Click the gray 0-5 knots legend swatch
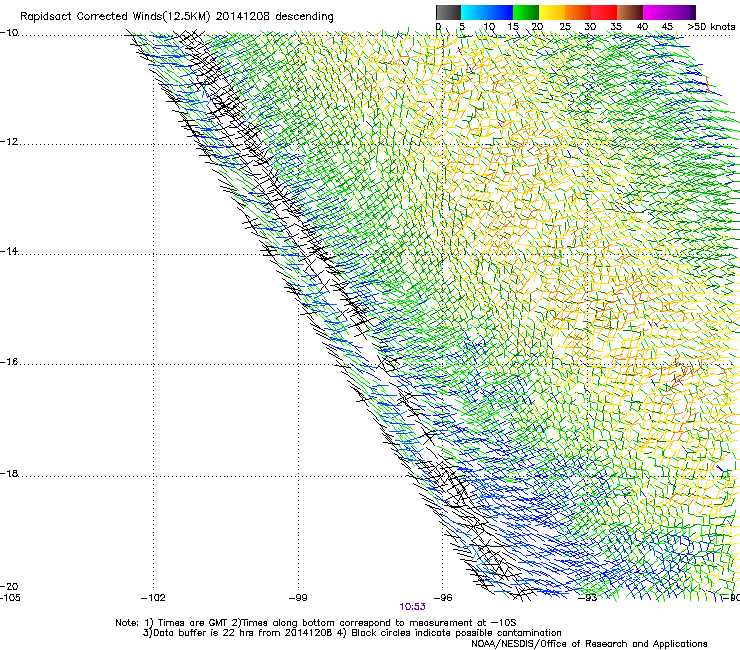This screenshot has height=650, width=740. click(x=448, y=12)
